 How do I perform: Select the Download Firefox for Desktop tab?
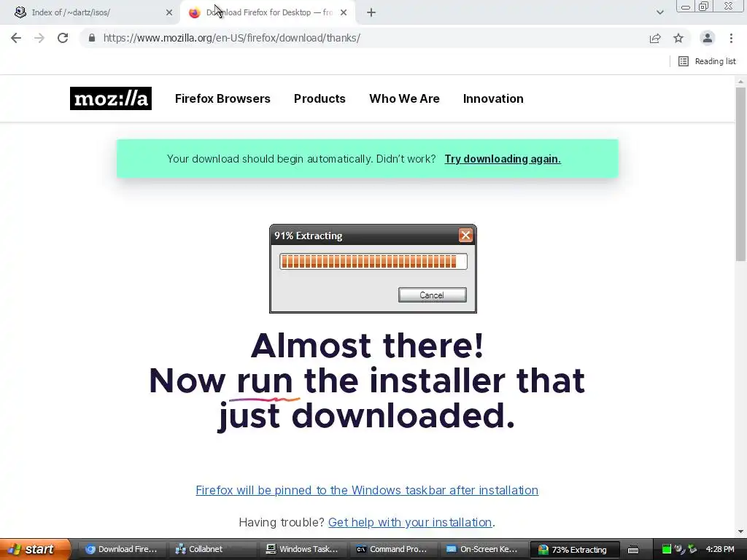(267, 13)
